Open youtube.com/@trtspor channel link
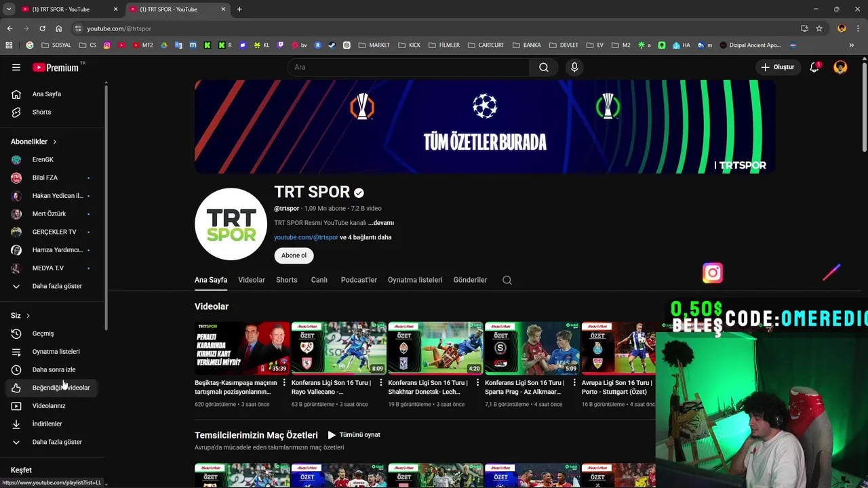The width and height of the screenshot is (868, 488). [306, 237]
